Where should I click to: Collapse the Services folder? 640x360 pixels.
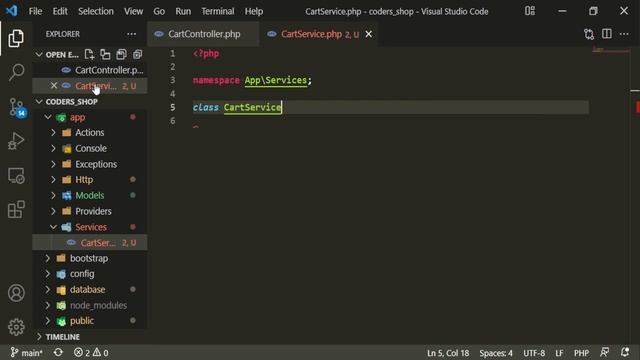(53, 227)
